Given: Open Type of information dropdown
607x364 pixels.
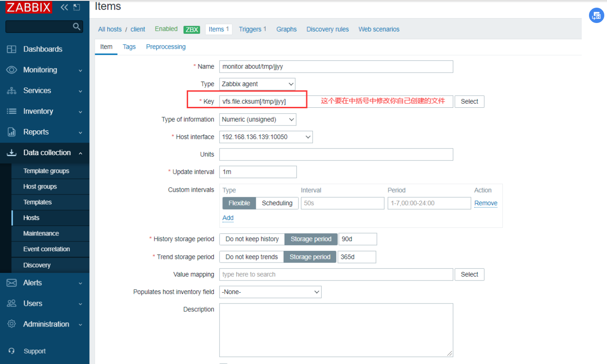Looking at the screenshot, I should (258, 120).
